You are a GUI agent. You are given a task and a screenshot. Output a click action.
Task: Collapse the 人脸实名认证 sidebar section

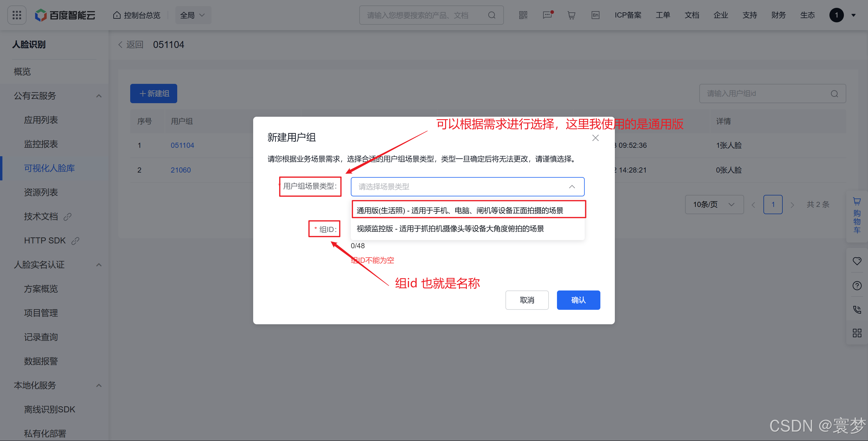tap(99, 265)
